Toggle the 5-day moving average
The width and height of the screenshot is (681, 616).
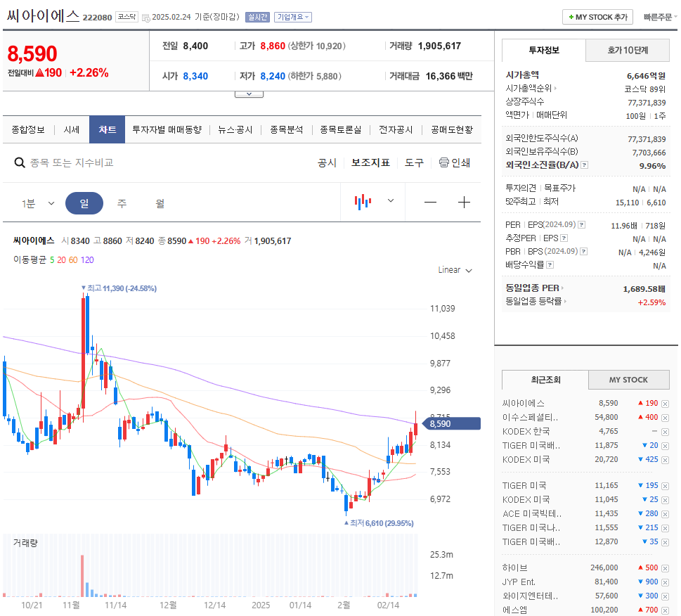click(51, 260)
